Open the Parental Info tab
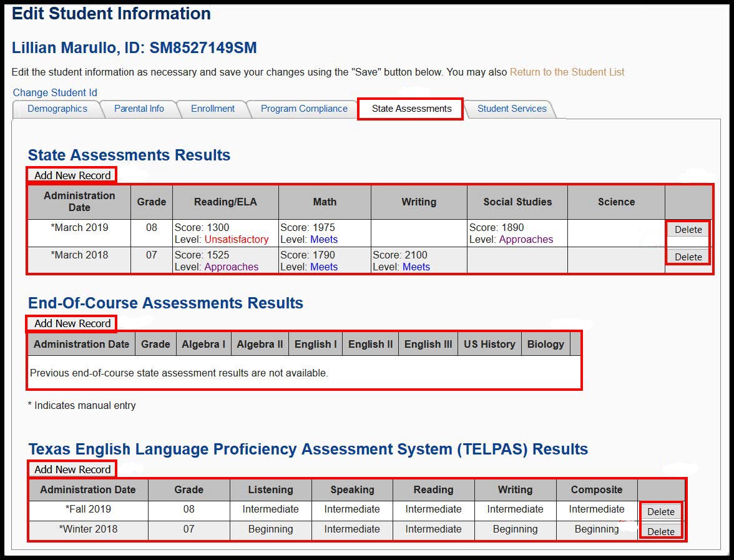Viewport: 734px width, 560px height. coord(139,109)
